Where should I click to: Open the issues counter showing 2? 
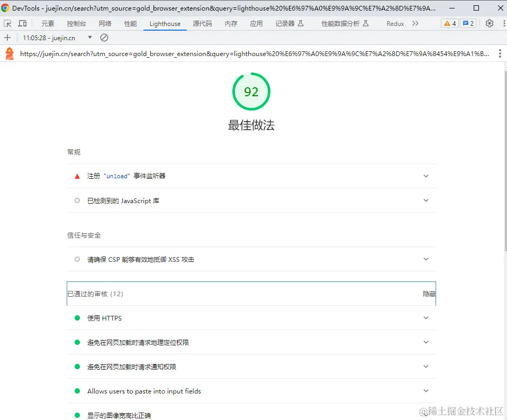point(468,23)
